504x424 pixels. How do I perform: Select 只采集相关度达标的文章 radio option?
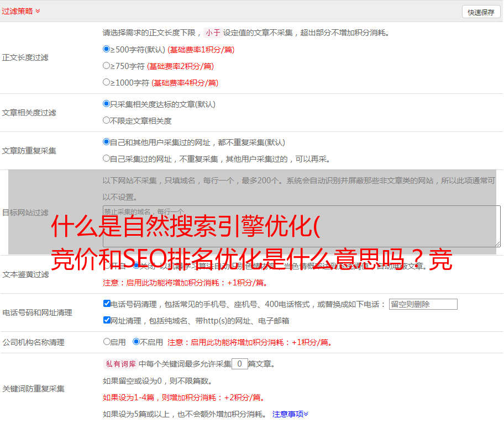click(x=107, y=104)
